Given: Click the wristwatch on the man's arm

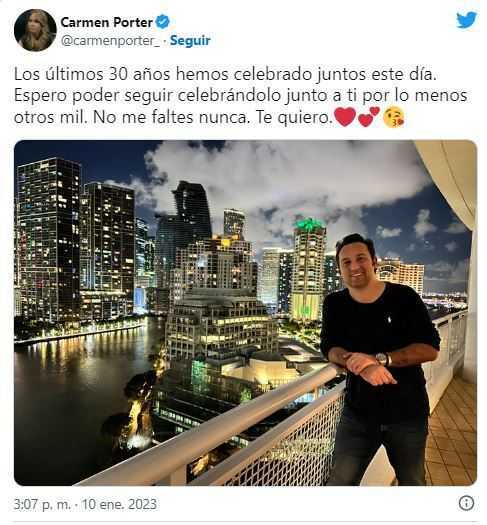Looking at the screenshot, I should 383,359.
